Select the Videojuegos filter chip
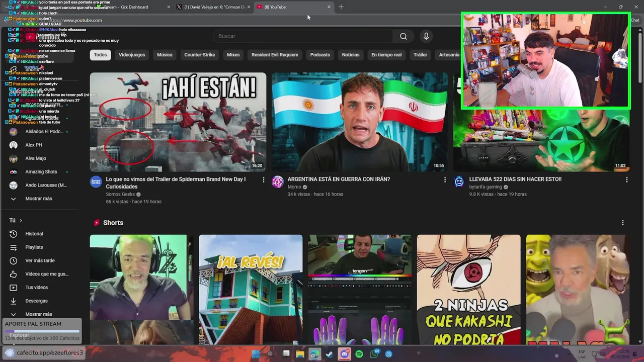 point(132,55)
